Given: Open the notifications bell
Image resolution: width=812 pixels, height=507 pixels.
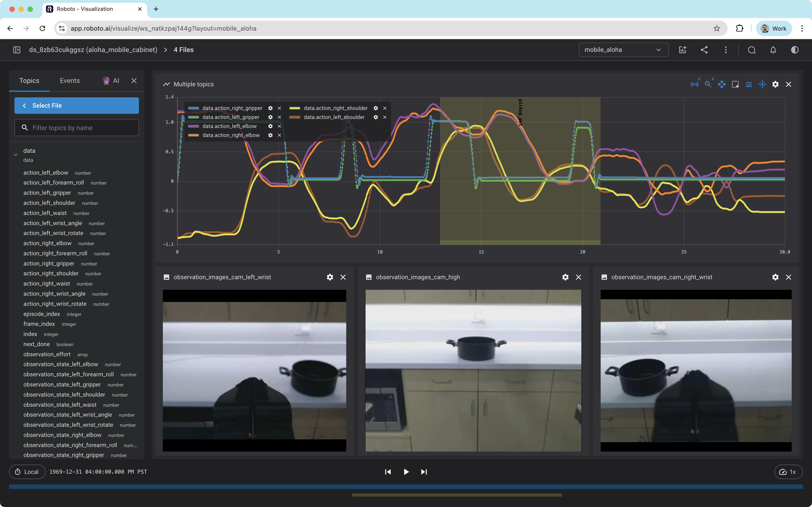Looking at the screenshot, I should coord(773,50).
